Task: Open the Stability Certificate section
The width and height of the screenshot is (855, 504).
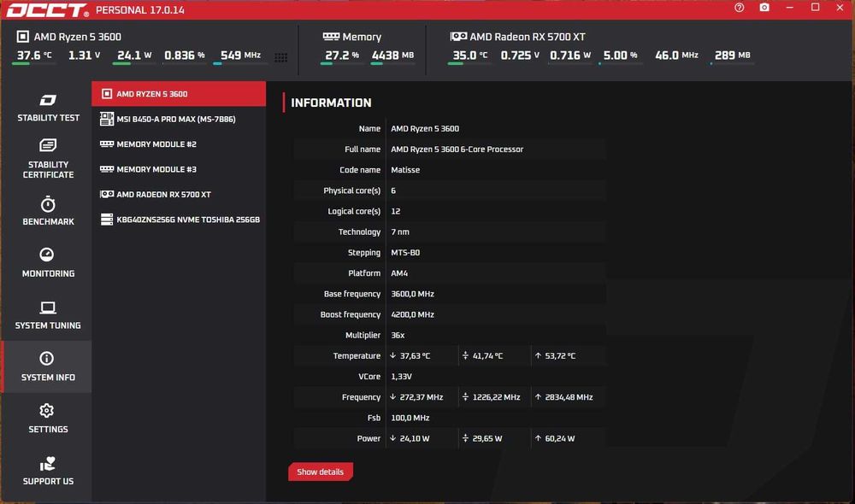Action: click(48, 159)
